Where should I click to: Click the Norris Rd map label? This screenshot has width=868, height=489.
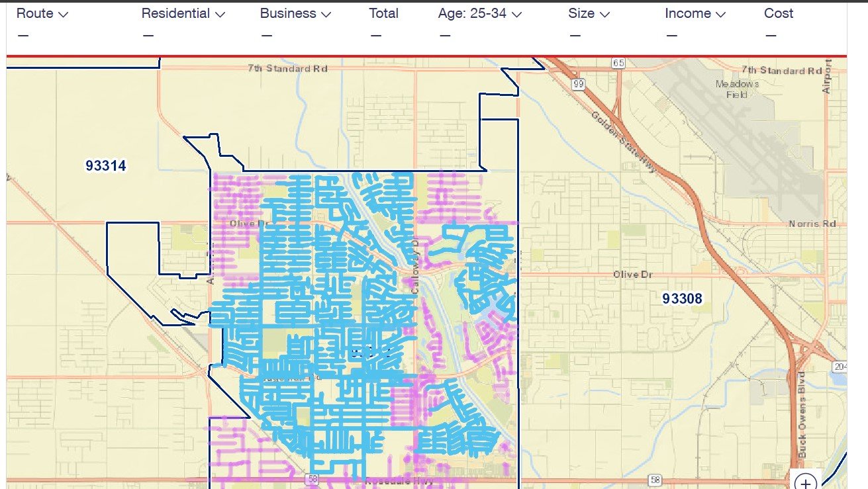(x=812, y=224)
